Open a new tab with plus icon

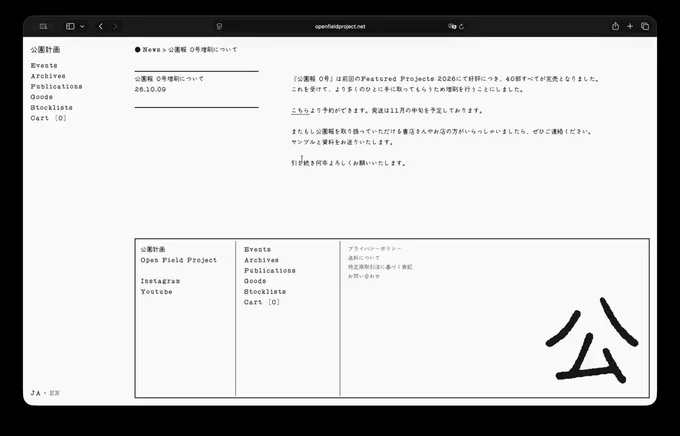pos(630,26)
